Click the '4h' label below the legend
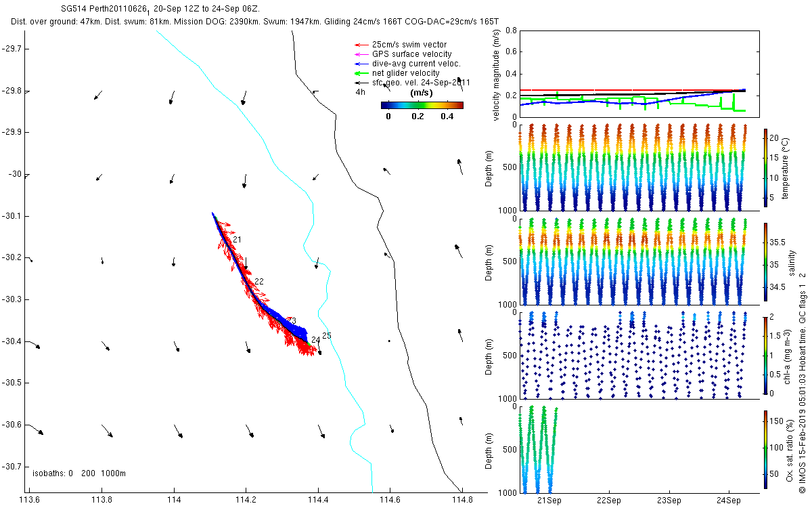Viewport: 812px width, 508px height. (361, 91)
